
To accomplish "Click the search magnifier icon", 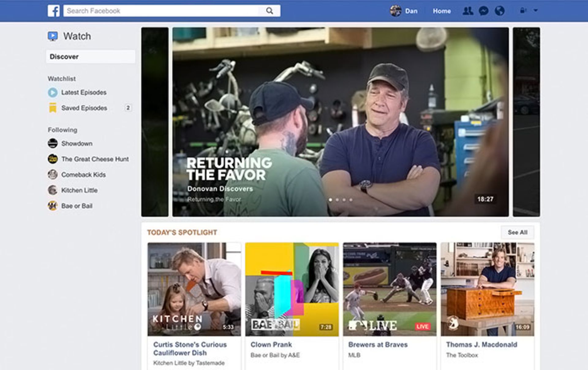I will pyautogui.click(x=269, y=11).
